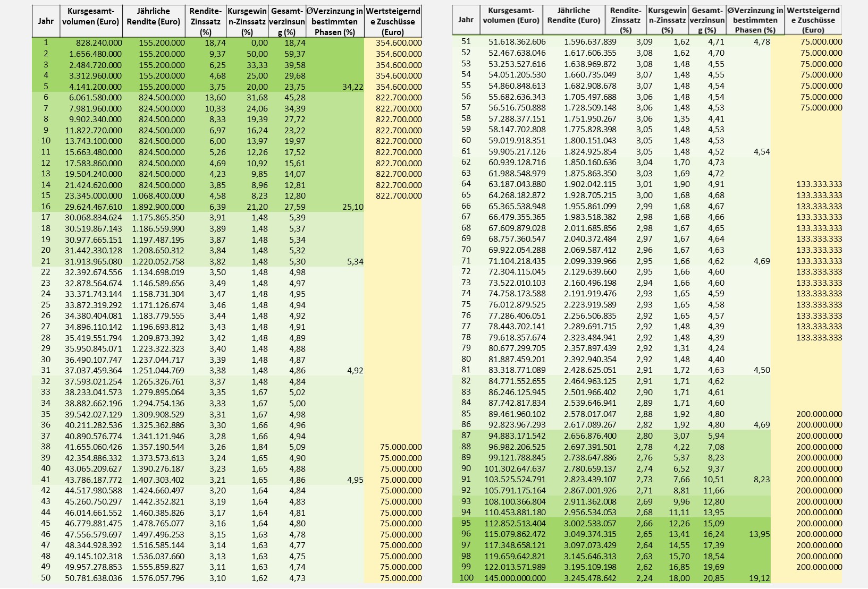This screenshot has width=868, height=589.
Task: Select cell value 79.618.357.674
Action: click(517, 337)
